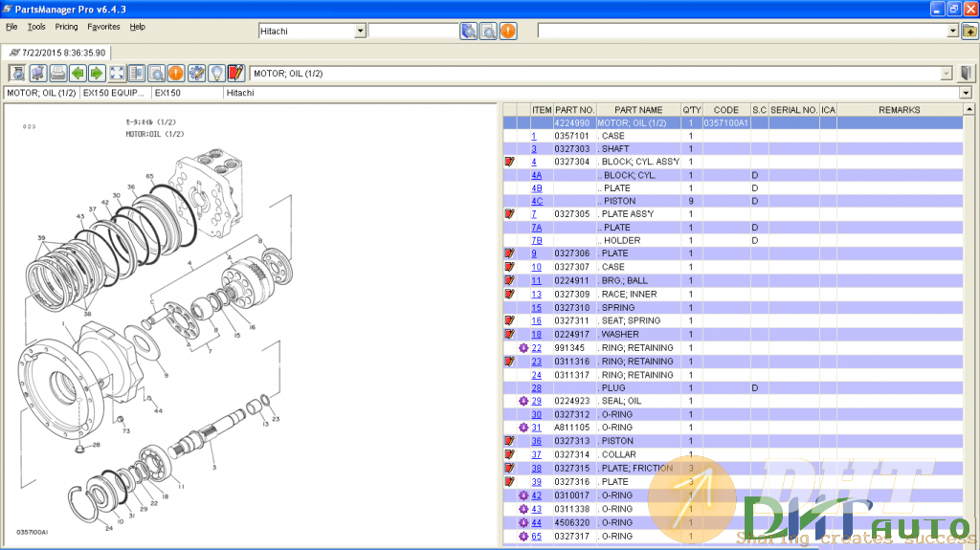The image size is (980, 550).
Task: Toggle the split panel view icon
Action: [x=137, y=73]
